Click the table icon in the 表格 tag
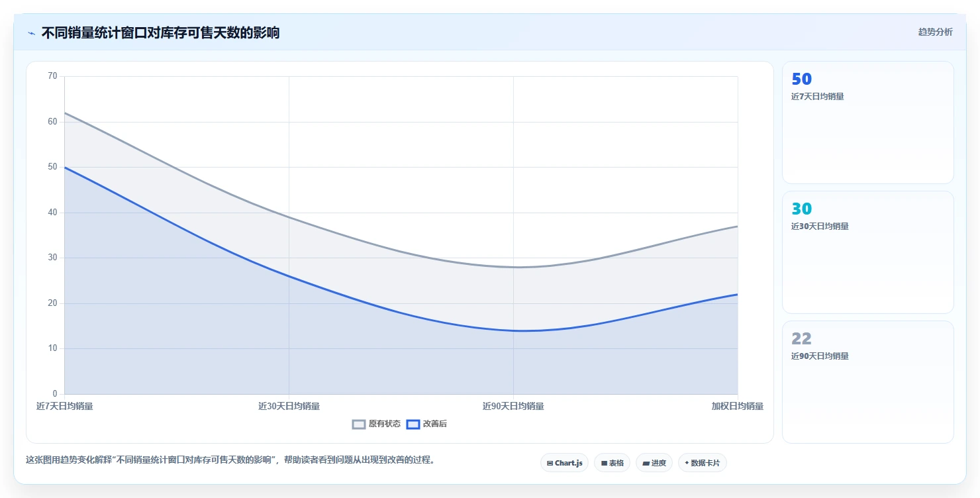The height and width of the screenshot is (498, 980). (x=604, y=464)
